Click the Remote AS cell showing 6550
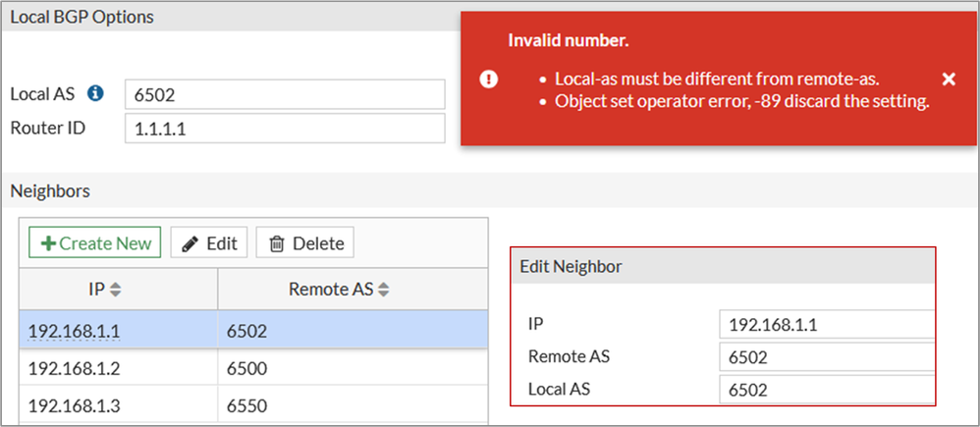 [x=352, y=405]
